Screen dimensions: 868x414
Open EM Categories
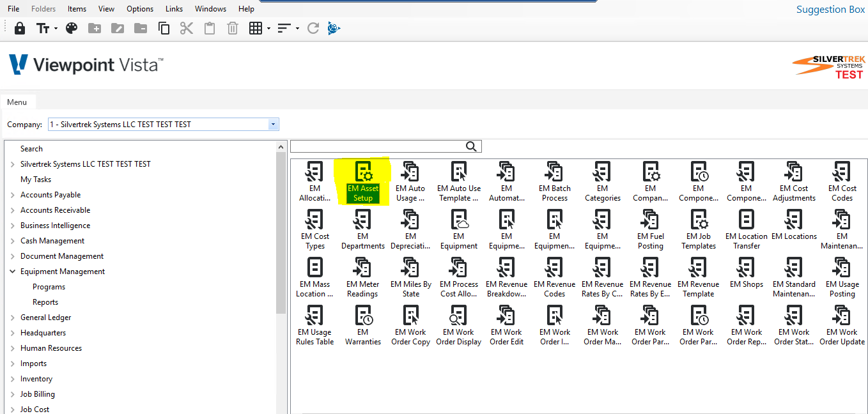[x=603, y=182]
